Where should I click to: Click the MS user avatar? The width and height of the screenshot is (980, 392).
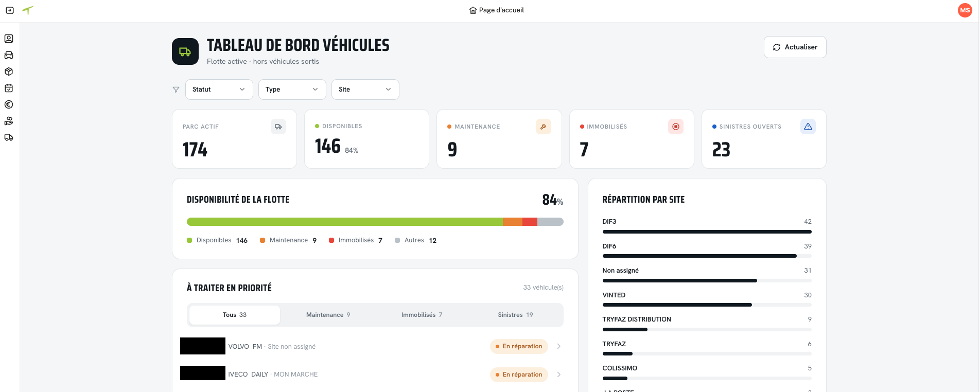click(965, 10)
